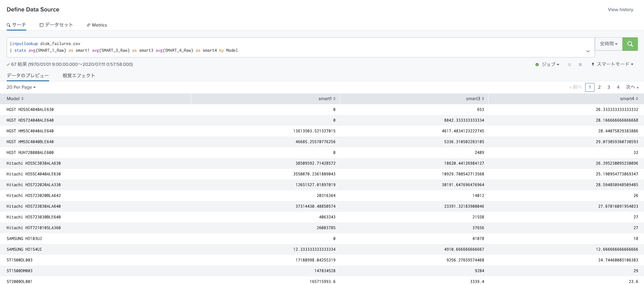Open the 全時間 time range dropdown
The height and width of the screenshot is (284, 644).
[x=608, y=44]
